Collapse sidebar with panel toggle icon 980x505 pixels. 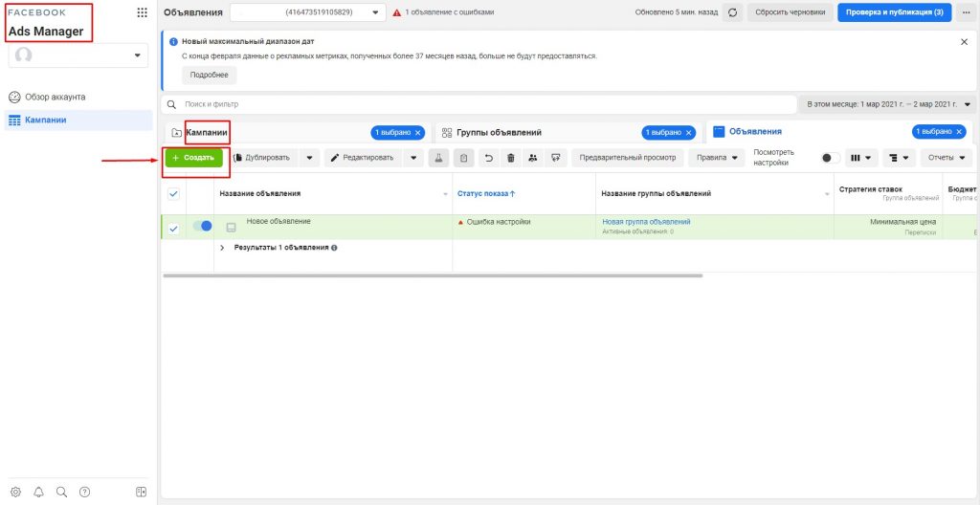(x=142, y=492)
